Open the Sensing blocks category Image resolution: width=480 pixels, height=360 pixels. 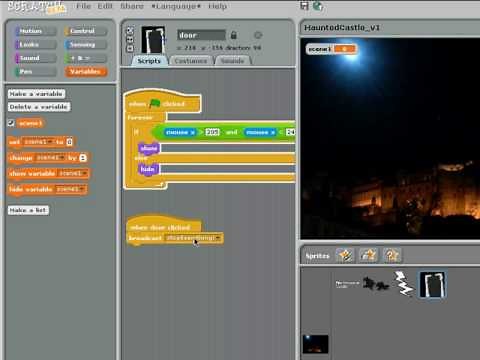[x=86, y=44]
